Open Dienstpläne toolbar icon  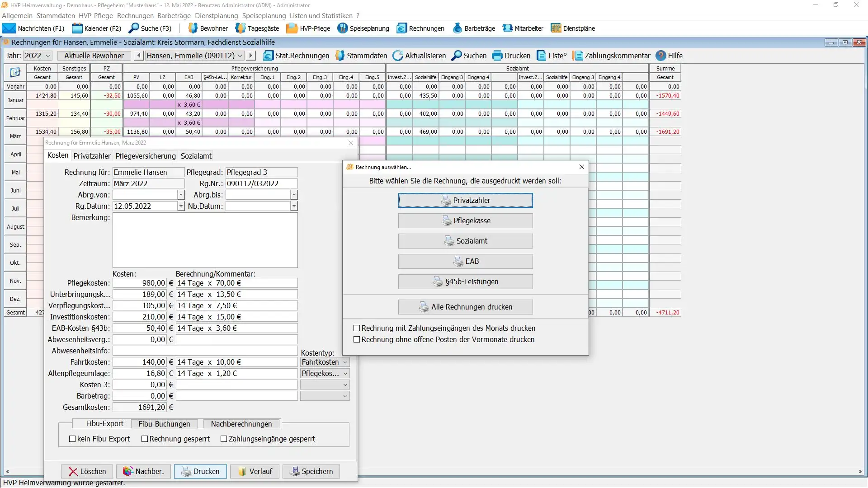coord(556,28)
